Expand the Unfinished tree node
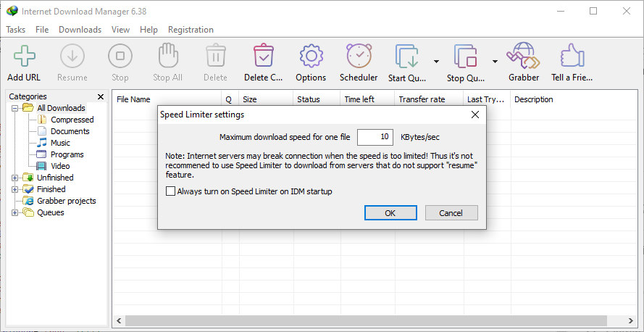This screenshot has height=332, width=644. click(x=15, y=178)
